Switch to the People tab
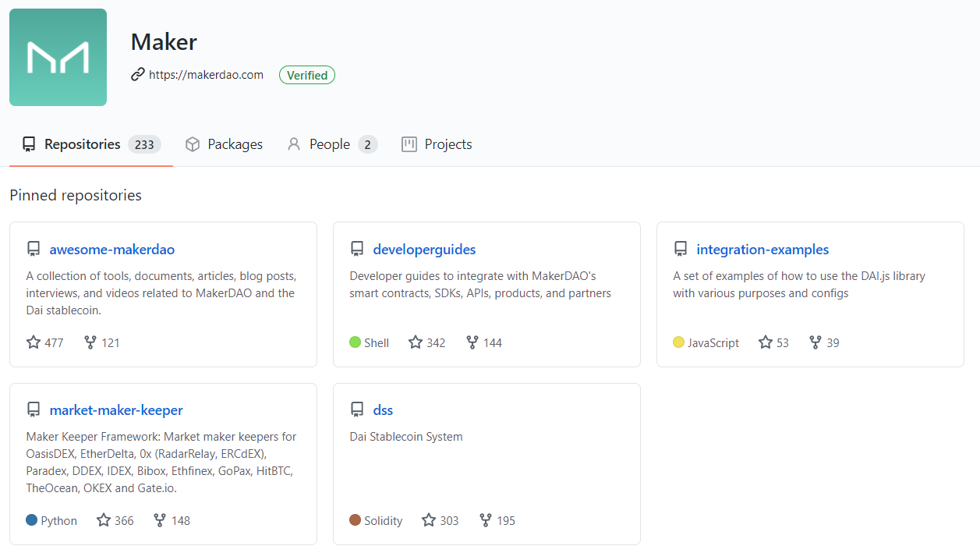This screenshot has height=553, width=980. 332,144
